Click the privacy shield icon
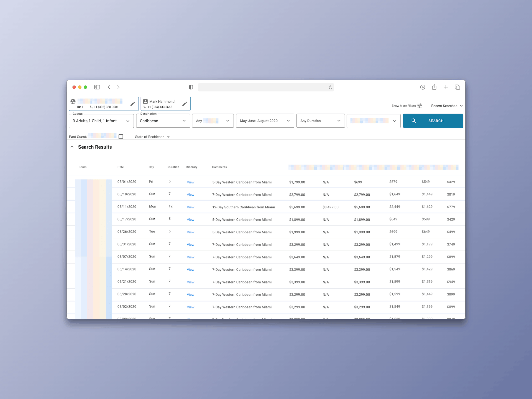The width and height of the screenshot is (532, 399). pos(191,87)
